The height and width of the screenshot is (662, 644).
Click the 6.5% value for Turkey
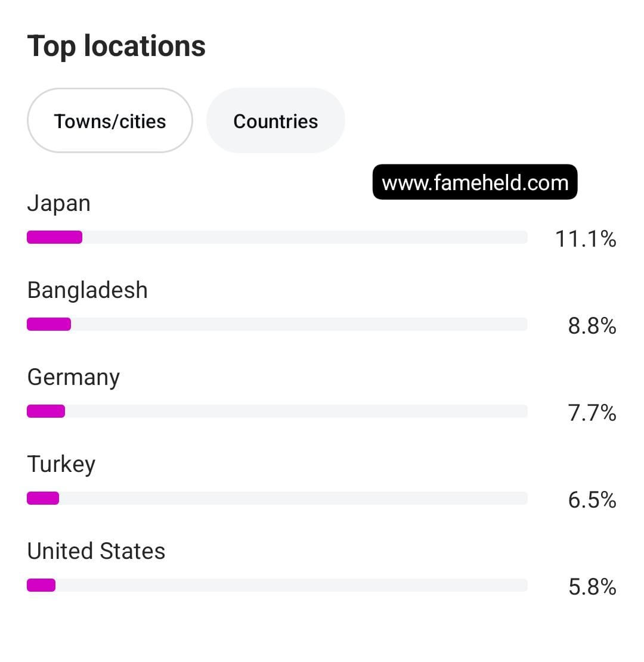pos(592,499)
